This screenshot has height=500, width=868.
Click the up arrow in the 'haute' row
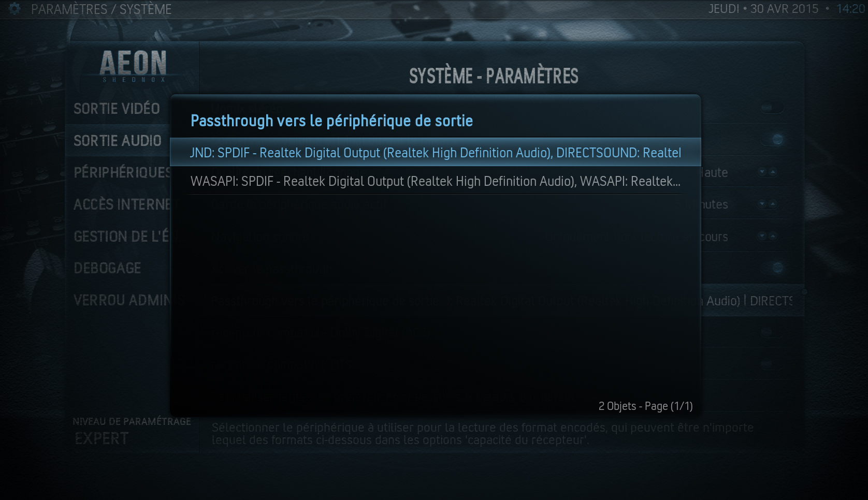773,172
